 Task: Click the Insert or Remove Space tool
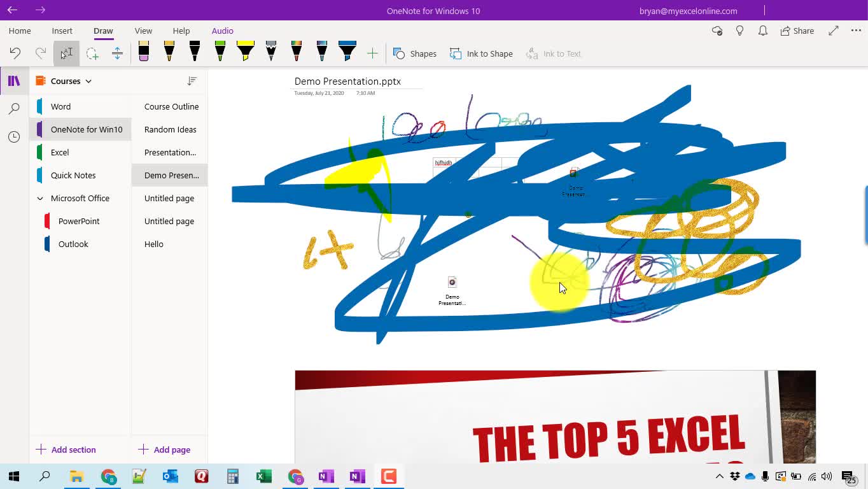pos(117,54)
